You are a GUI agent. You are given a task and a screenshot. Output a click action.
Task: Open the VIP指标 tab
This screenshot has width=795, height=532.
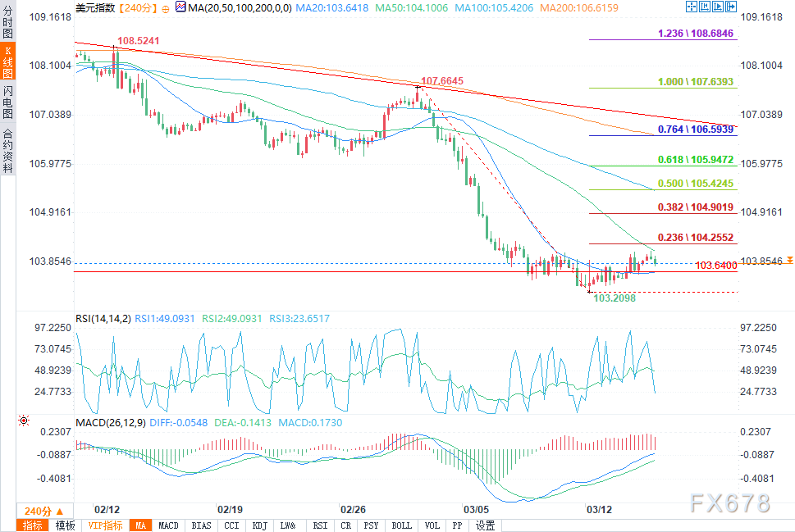105,525
